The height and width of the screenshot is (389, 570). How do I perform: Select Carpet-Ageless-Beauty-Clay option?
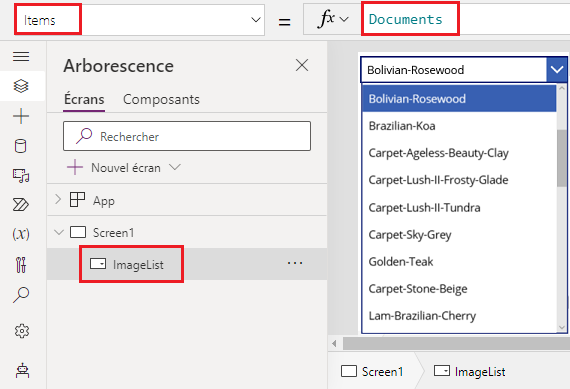(459, 153)
